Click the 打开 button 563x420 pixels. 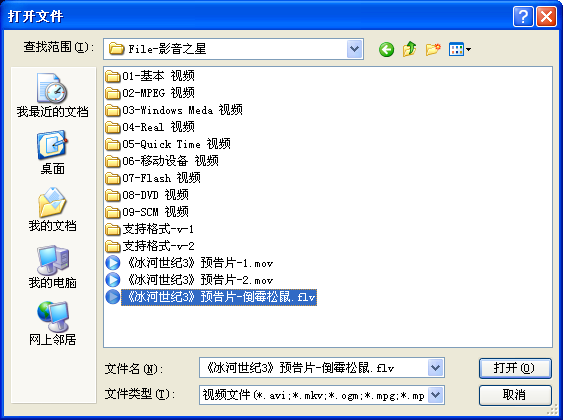515,368
